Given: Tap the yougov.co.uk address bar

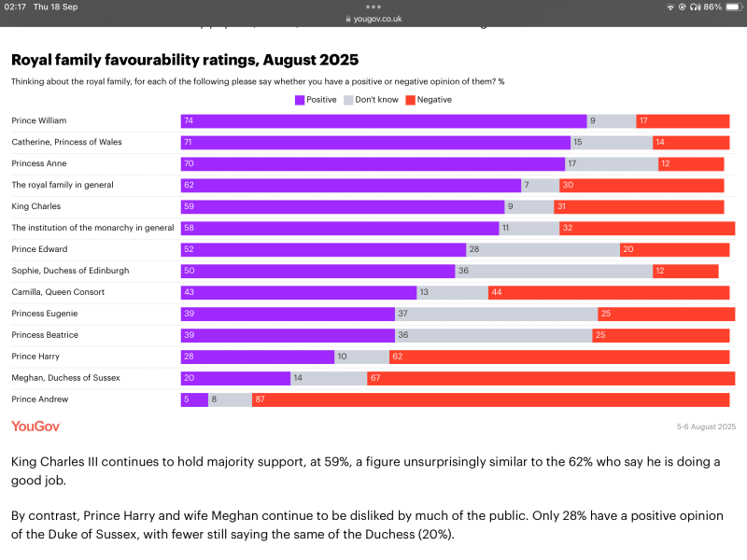Looking at the screenshot, I should 373,18.
